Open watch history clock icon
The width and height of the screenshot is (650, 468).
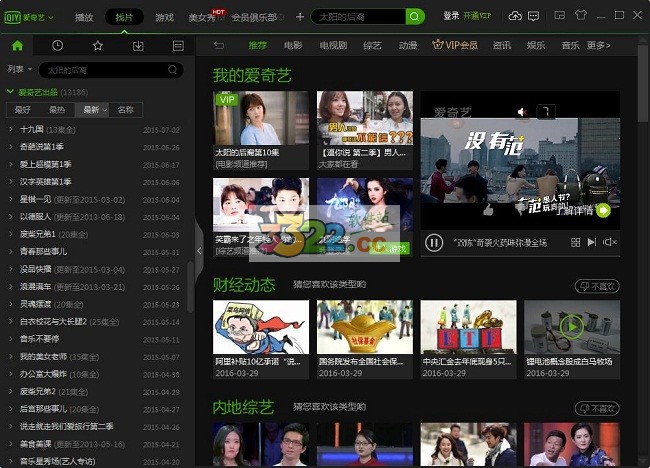point(57,46)
